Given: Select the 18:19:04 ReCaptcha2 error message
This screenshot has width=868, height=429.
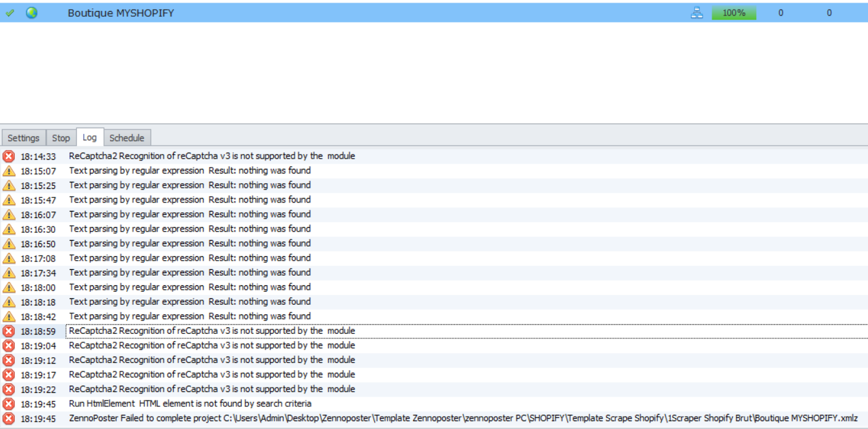Looking at the screenshot, I should pyautogui.click(x=212, y=346).
